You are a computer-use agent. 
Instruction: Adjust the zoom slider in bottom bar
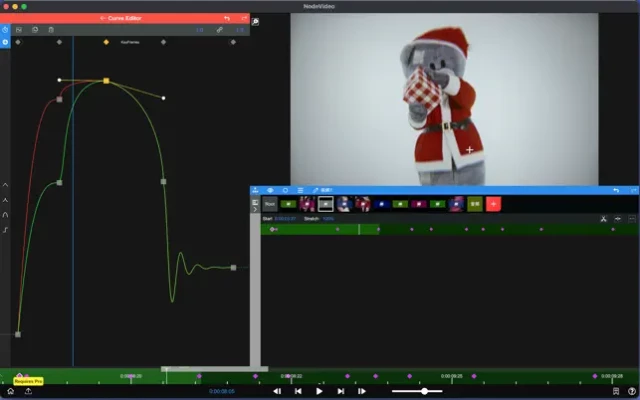point(425,391)
